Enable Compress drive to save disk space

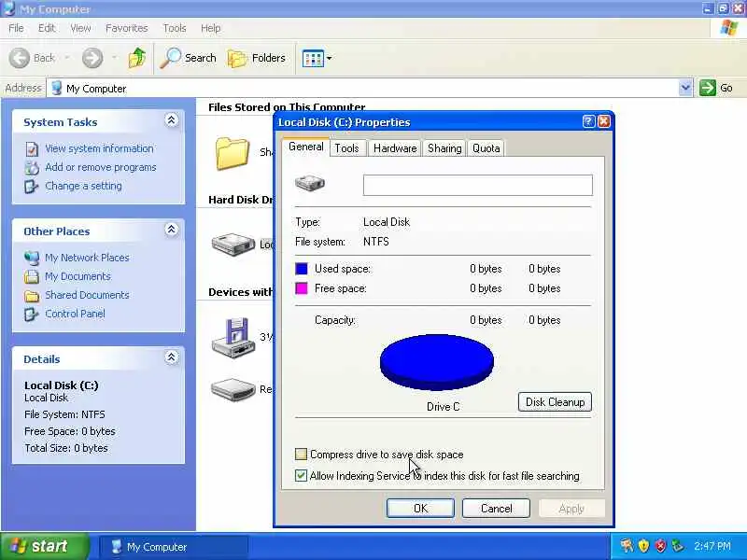301,455
